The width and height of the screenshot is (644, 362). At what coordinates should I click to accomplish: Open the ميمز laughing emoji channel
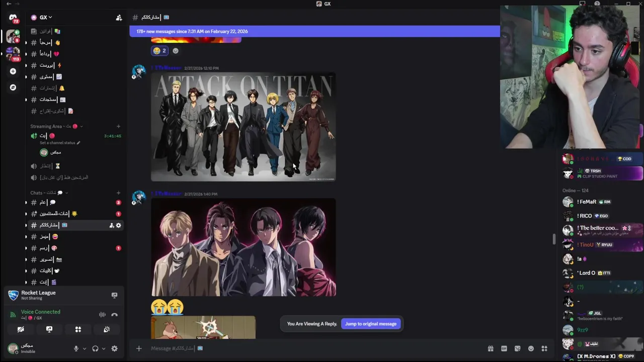[x=74, y=236]
